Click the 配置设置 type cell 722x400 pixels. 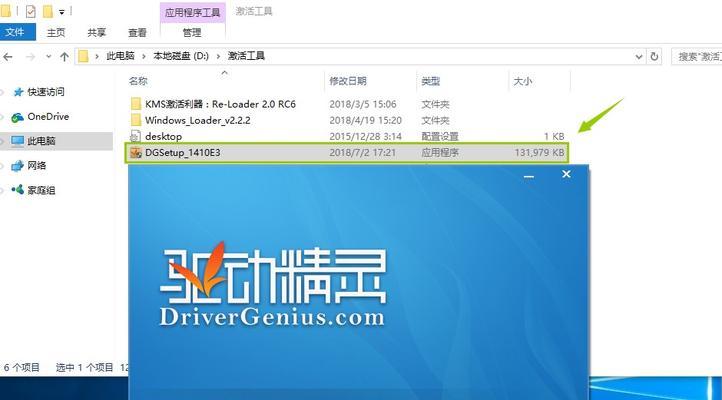440,136
